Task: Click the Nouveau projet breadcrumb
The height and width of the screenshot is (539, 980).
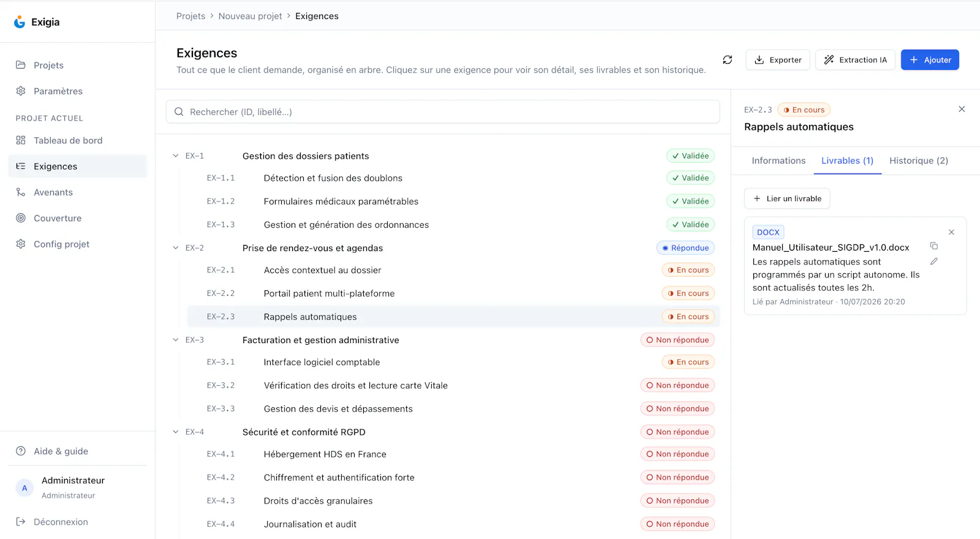Action: coord(250,16)
